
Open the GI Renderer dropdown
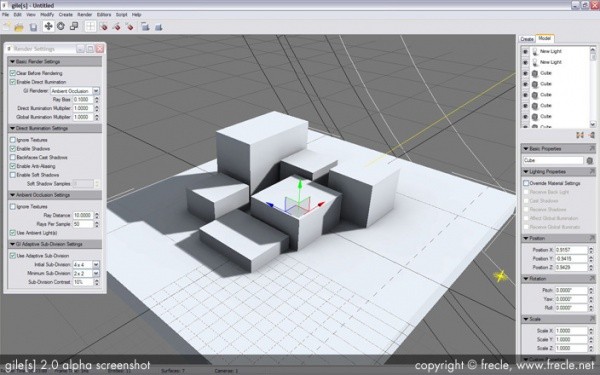96,91
